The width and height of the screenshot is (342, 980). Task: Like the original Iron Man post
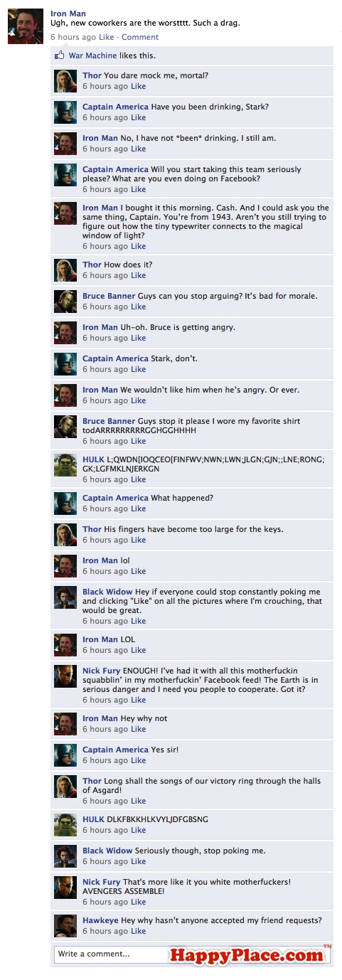point(106,37)
